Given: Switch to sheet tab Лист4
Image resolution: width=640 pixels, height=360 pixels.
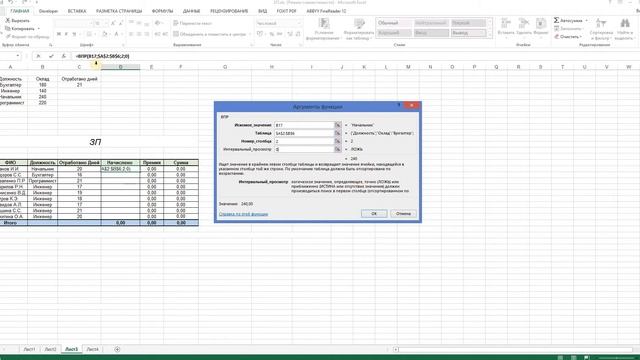Looking at the screenshot, I should pos(93,349).
